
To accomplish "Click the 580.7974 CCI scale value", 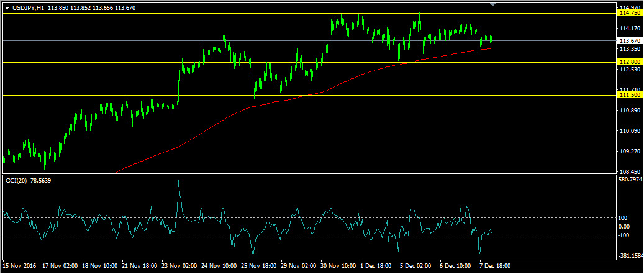I will point(632,180).
